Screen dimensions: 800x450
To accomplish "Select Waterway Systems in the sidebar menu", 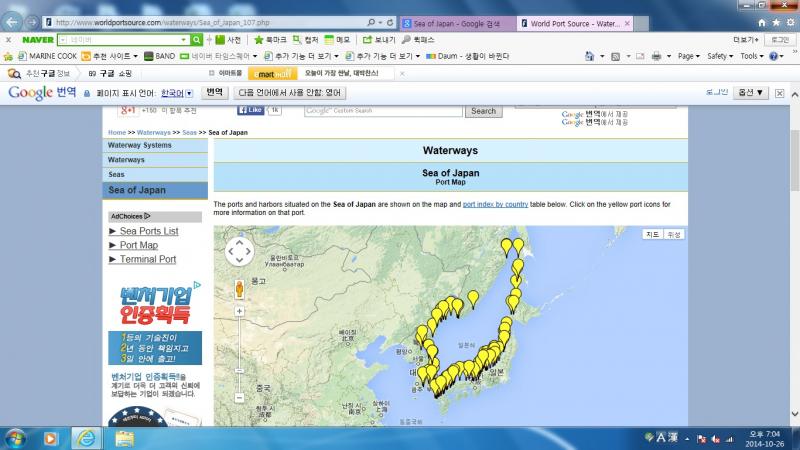I will click(x=140, y=145).
